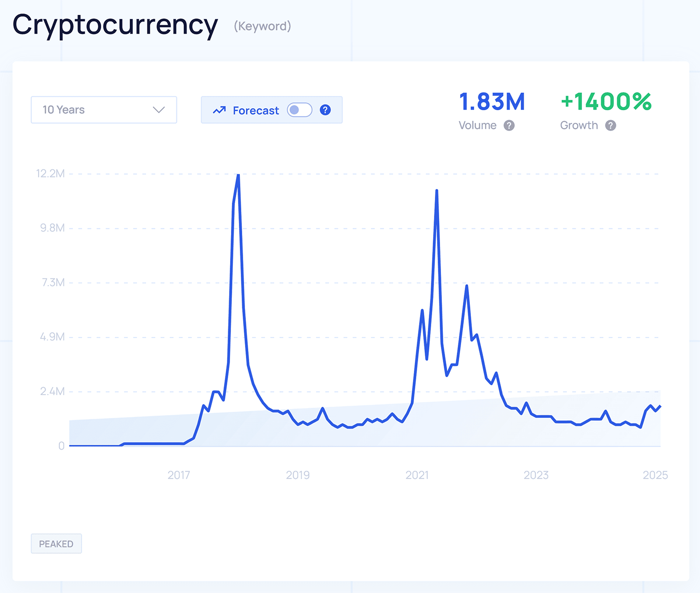Click the Volume label
The image size is (700, 593).
[x=477, y=125]
